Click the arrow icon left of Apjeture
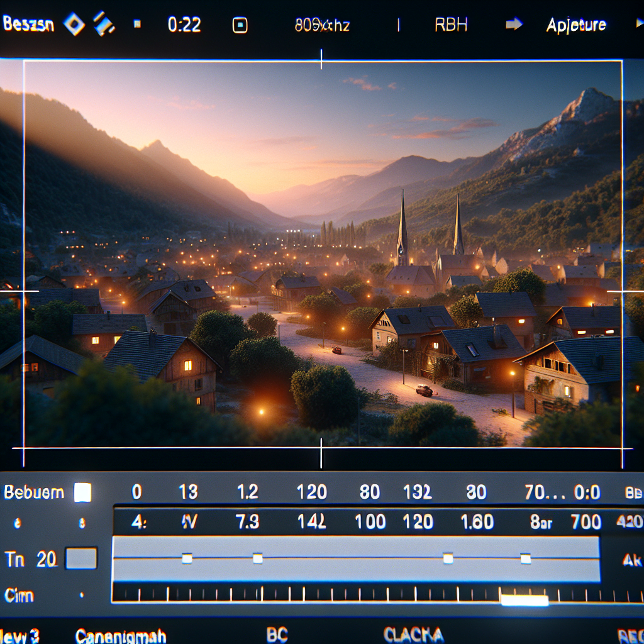This screenshot has width=644, height=644. [514, 25]
